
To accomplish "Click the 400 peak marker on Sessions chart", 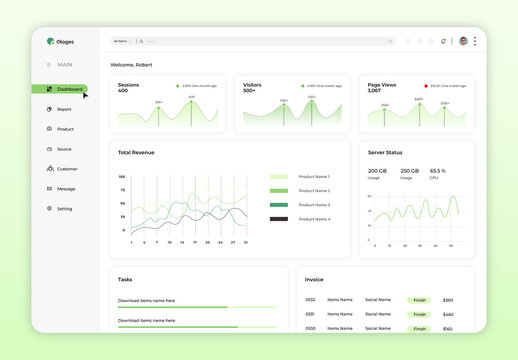I will tap(191, 102).
